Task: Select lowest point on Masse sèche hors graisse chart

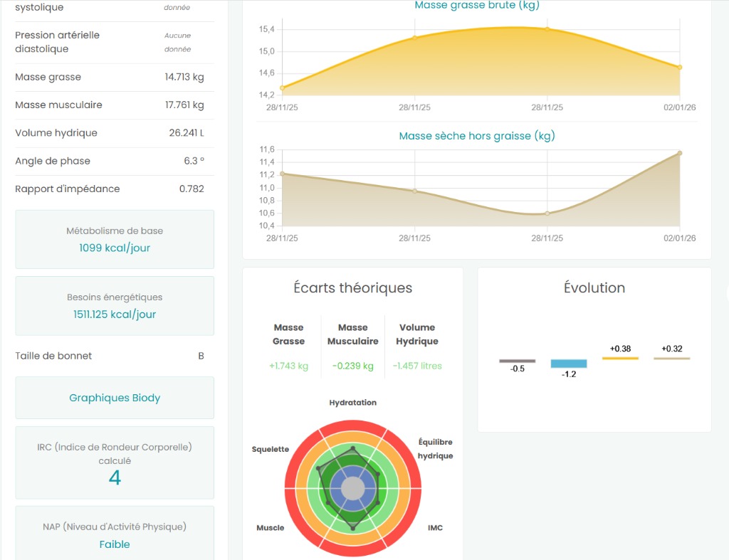Action: [x=547, y=213]
